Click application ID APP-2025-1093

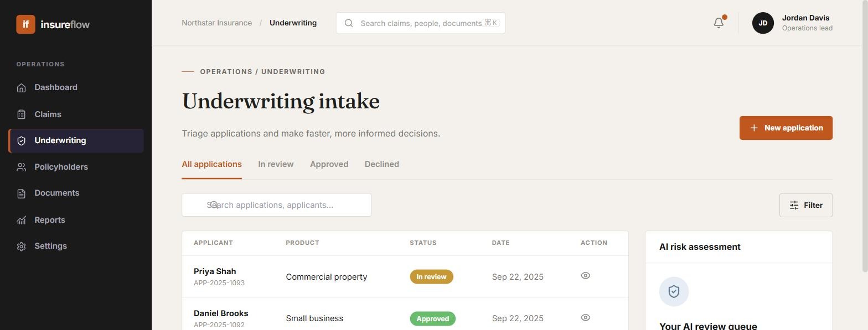[x=219, y=283]
